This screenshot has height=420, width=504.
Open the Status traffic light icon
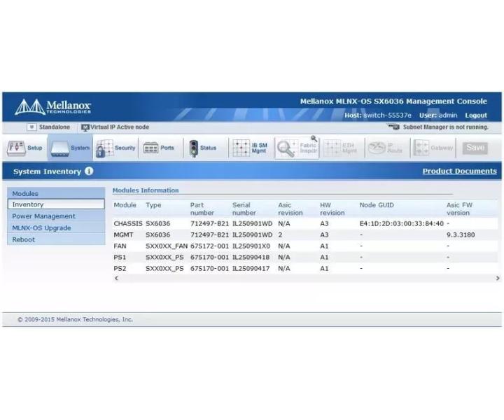pyautogui.click(x=193, y=148)
